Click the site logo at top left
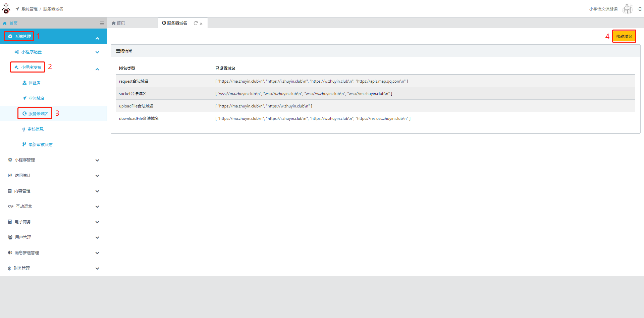This screenshot has height=318, width=644. pos(6,9)
